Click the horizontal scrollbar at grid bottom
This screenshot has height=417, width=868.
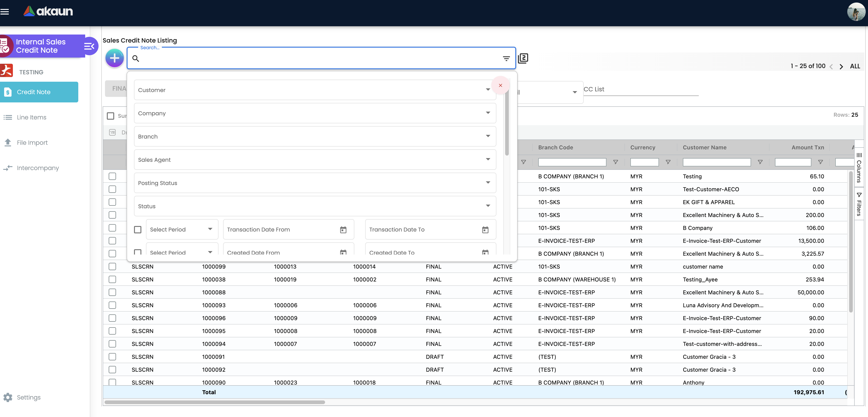click(215, 402)
